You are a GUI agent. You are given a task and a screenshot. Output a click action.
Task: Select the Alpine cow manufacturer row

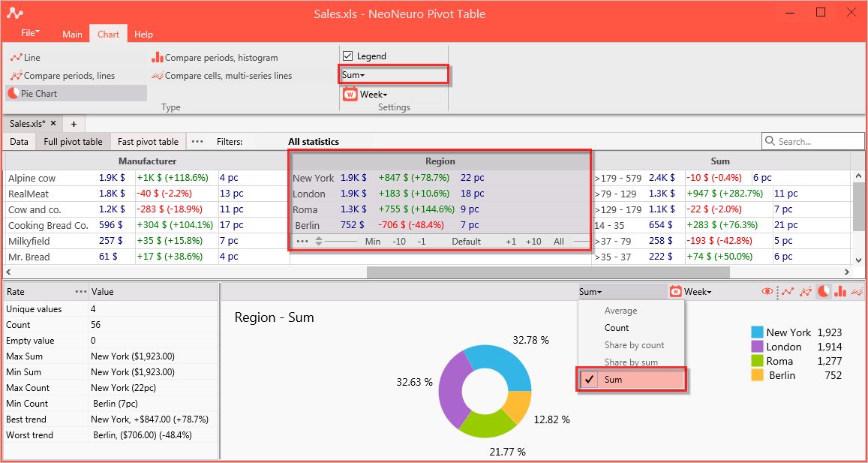[x=147, y=178]
